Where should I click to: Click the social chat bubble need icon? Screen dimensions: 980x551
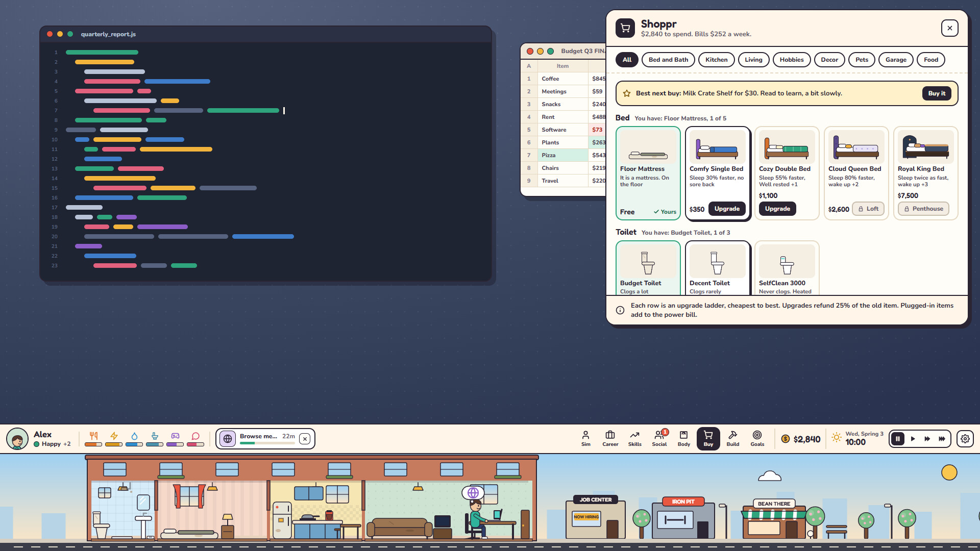point(195,436)
